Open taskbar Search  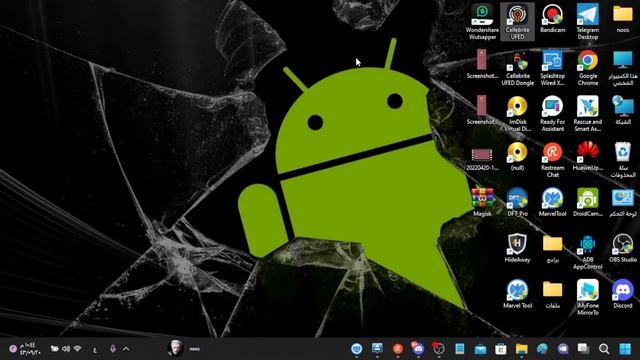[x=604, y=349]
